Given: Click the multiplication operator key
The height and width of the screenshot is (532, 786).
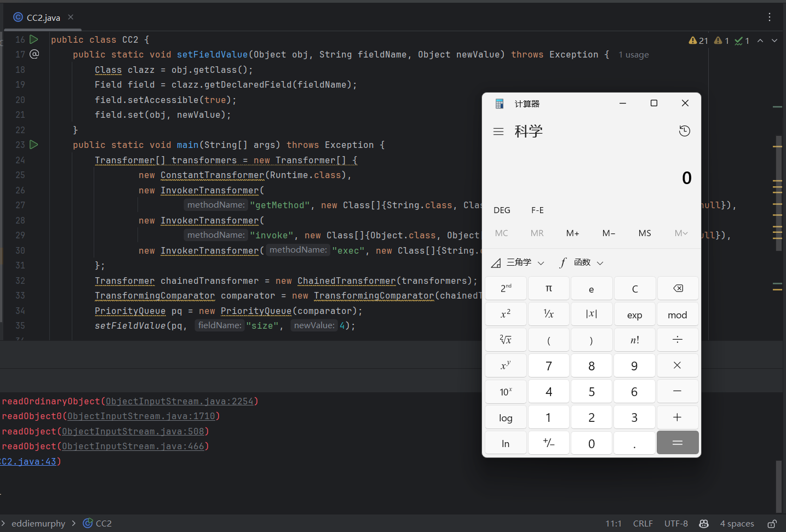Looking at the screenshot, I should coord(678,365).
